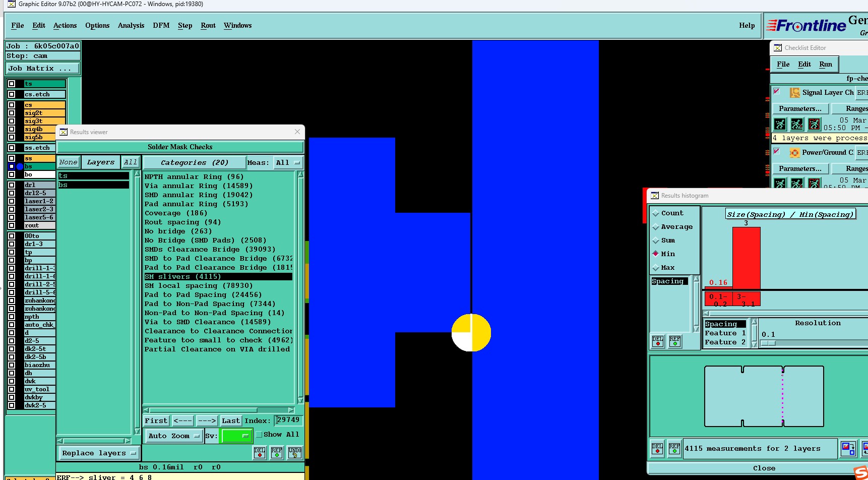The image size is (868, 480).
Task: Click the Index input field
Action: point(289,421)
